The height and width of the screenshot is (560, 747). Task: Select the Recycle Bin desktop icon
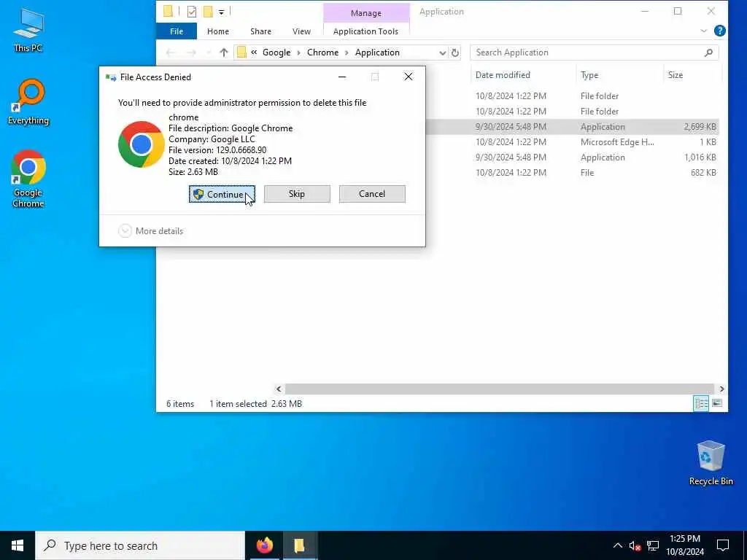711,463
